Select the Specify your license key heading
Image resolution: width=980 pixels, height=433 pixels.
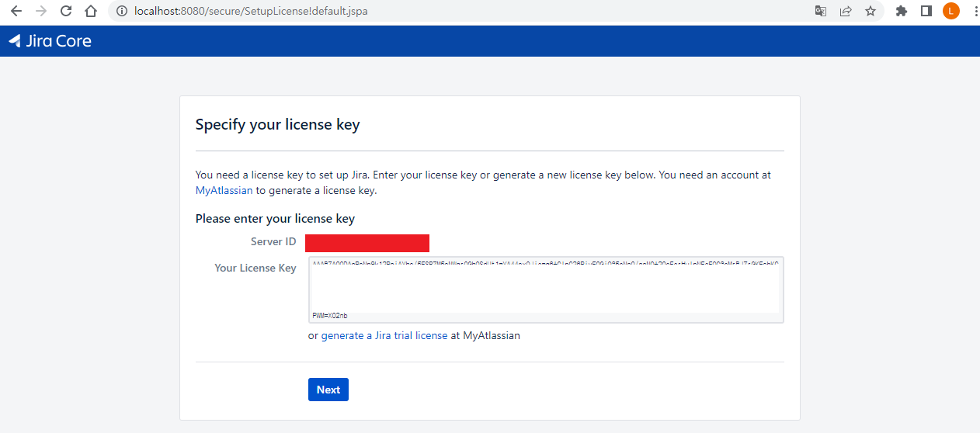277,124
